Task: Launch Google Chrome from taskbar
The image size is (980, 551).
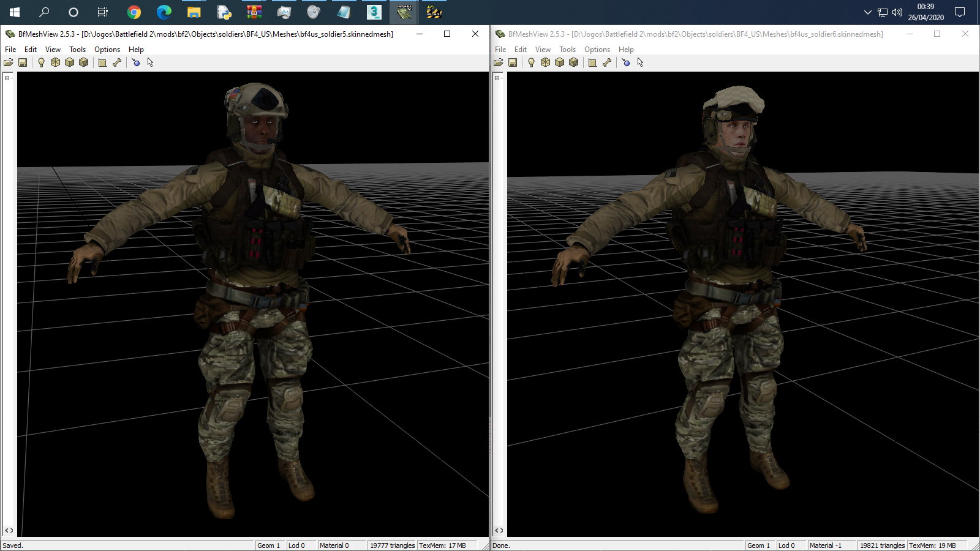Action: (x=134, y=12)
